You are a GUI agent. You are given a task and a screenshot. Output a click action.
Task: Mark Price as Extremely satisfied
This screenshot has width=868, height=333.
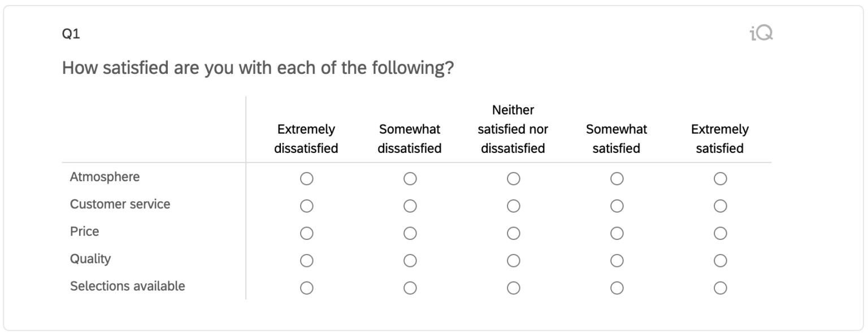pos(720,233)
